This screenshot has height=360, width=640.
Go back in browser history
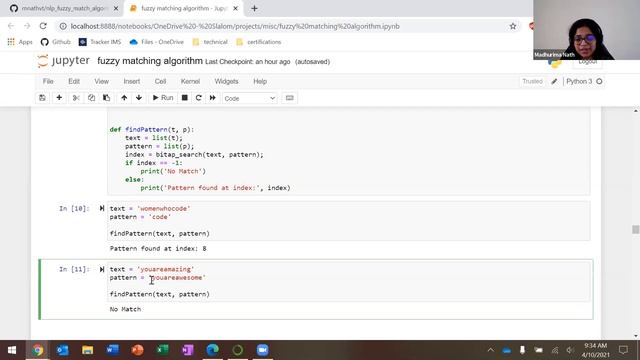[11, 26]
